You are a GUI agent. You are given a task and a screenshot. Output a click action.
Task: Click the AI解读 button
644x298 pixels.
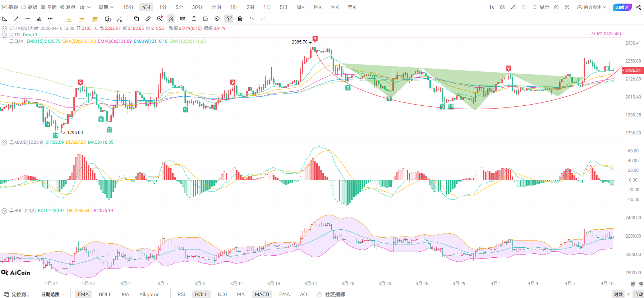[x=622, y=7]
